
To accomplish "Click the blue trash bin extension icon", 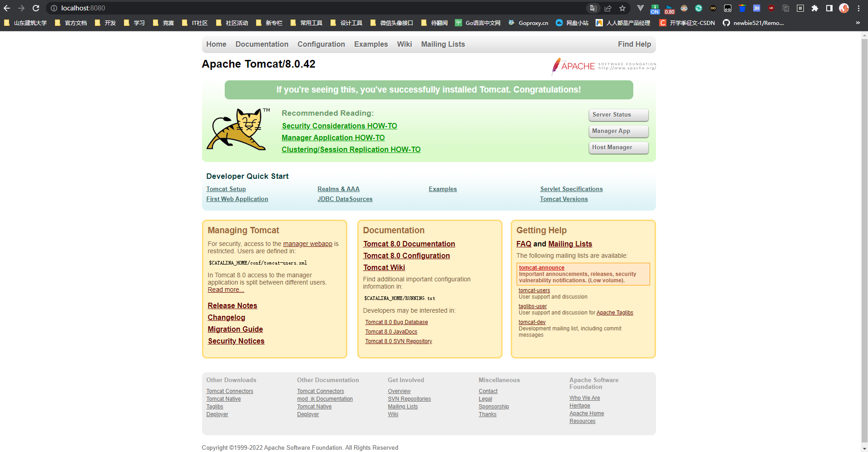I will point(742,8).
